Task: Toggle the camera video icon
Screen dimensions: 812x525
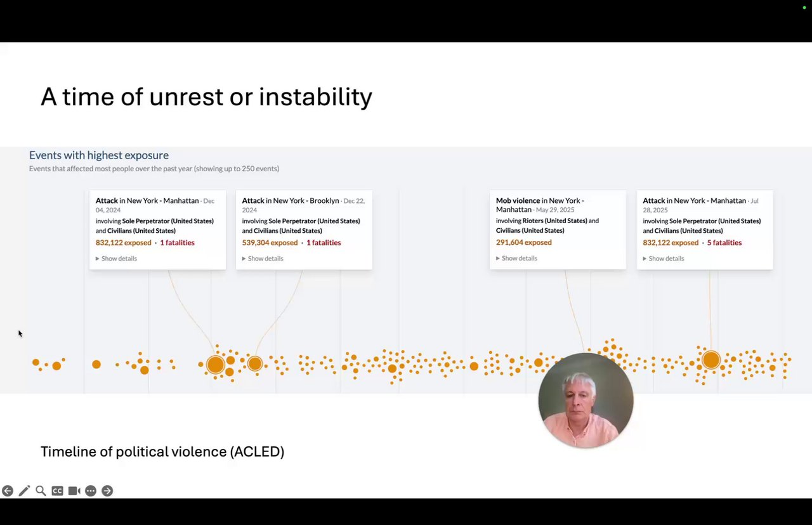Action: [x=74, y=491]
